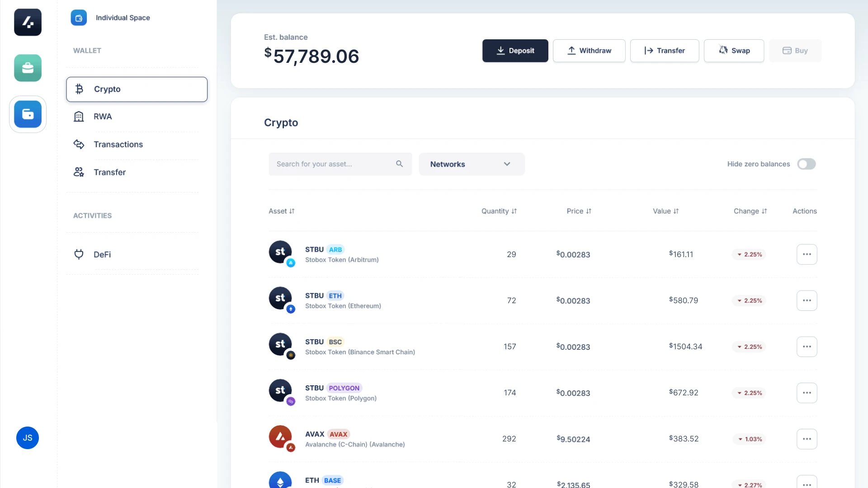This screenshot has width=868, height=488.
Task: Open the JS profile avatar
Action: (28, 438)
